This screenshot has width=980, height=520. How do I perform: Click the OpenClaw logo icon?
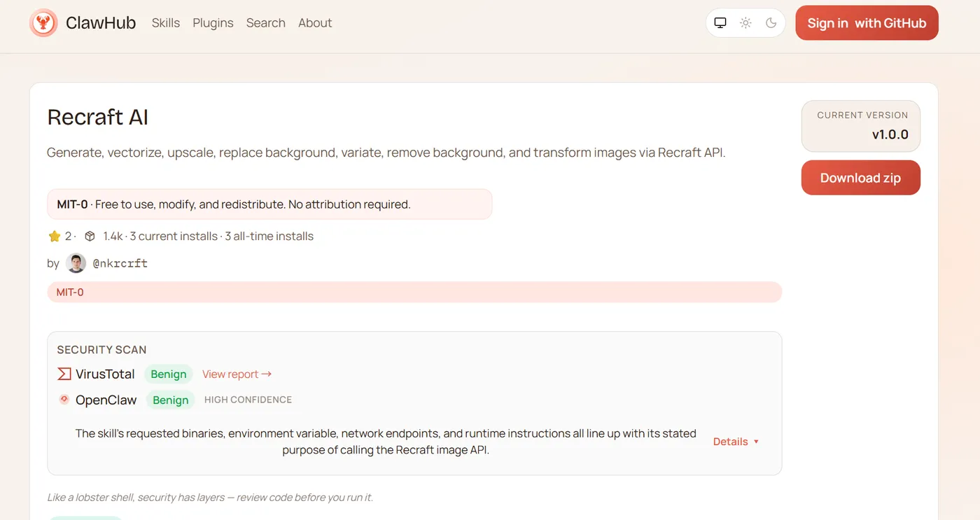pyautogui.click(x=64, y=400)
